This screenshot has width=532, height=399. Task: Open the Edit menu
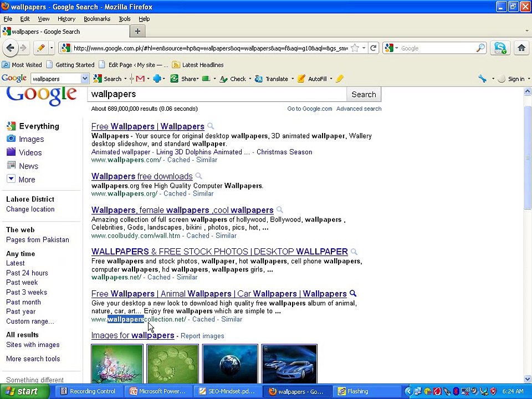point(25,19)
